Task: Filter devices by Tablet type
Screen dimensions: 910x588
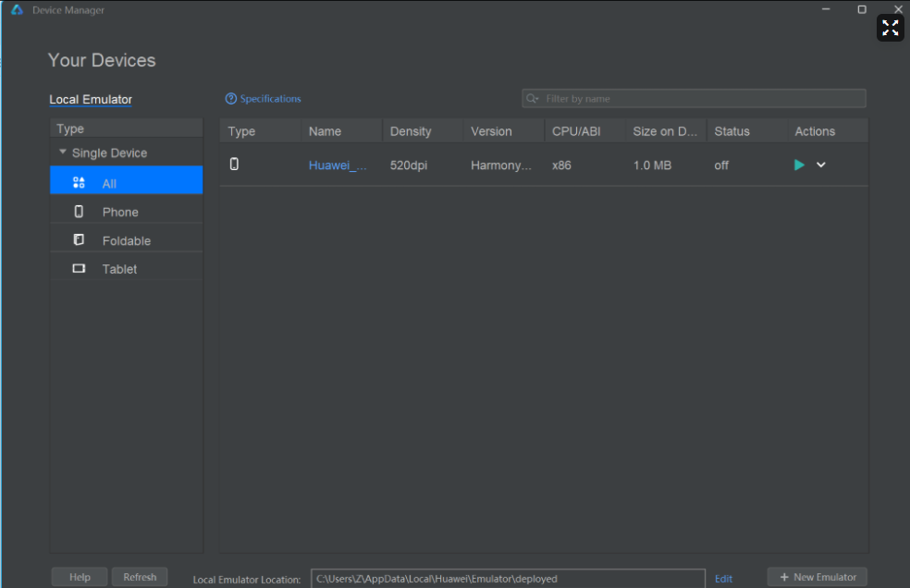Action: coord(126,269)
